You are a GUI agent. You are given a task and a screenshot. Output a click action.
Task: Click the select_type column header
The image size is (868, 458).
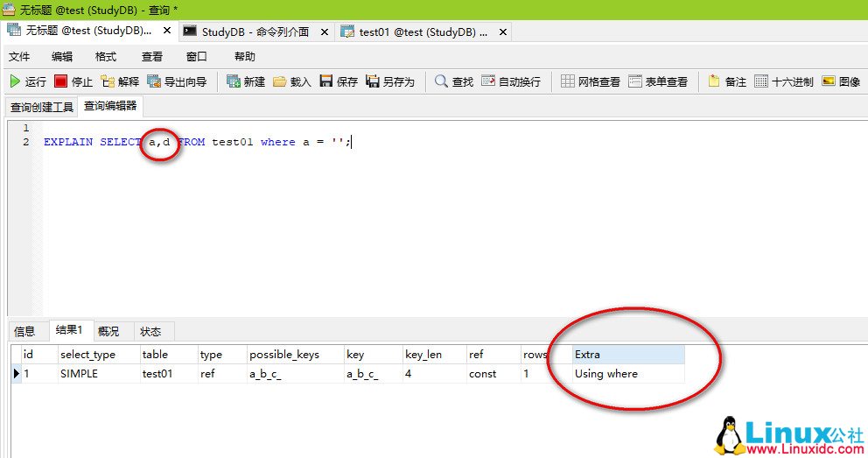point(99,355)
